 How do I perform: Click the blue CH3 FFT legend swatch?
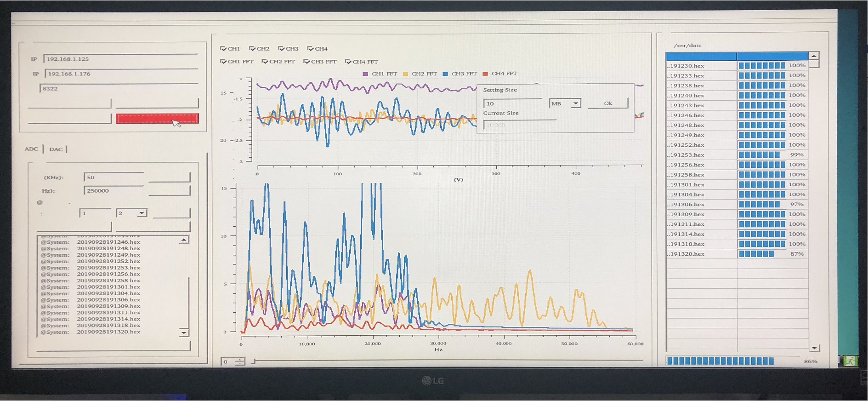coord(445,74)
